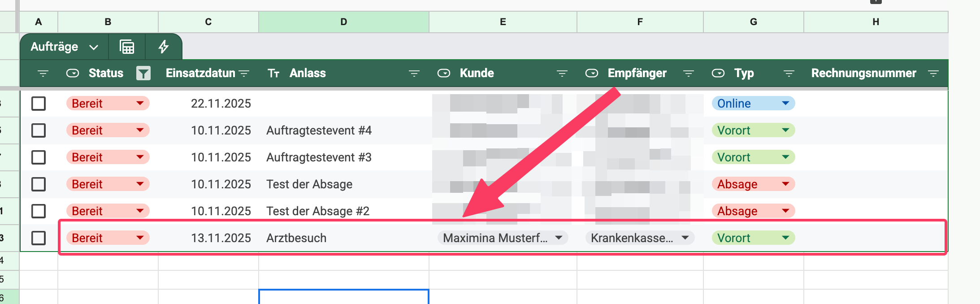This screenshot has height=304, width=980.
Task: Open filter menu for Anlass column
Action: (x=414, y=73)
